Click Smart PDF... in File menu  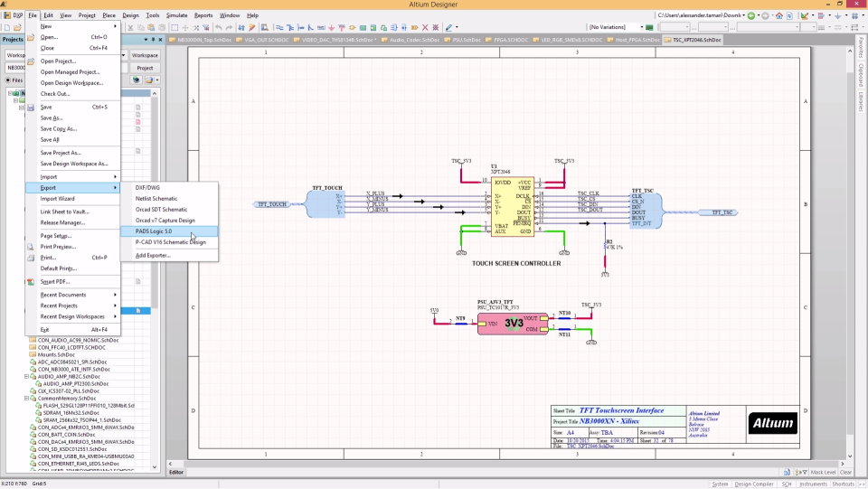pyautogui.click(x=73, y=282)
